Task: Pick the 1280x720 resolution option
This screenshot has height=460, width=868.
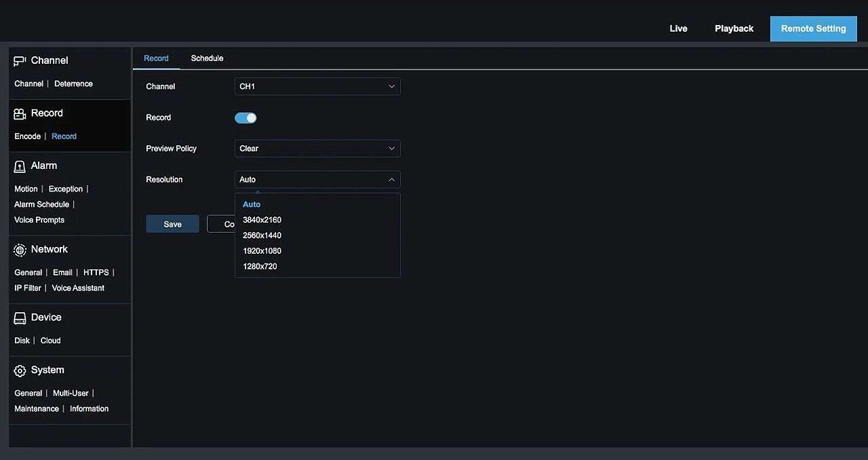Action: tap(260, 267)
